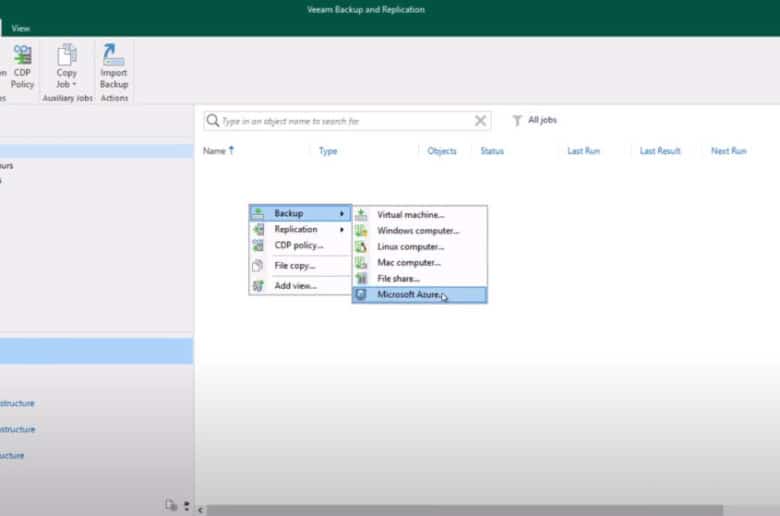Click the magnifier icon in search box

point(212,120)
